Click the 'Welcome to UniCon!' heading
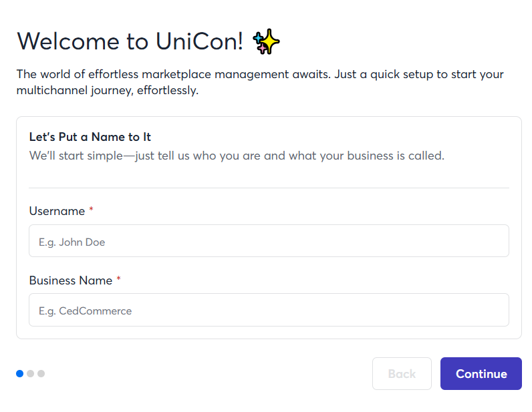This screenshot has height=412, width=532. pyautogui.click(x=130, y=41)
